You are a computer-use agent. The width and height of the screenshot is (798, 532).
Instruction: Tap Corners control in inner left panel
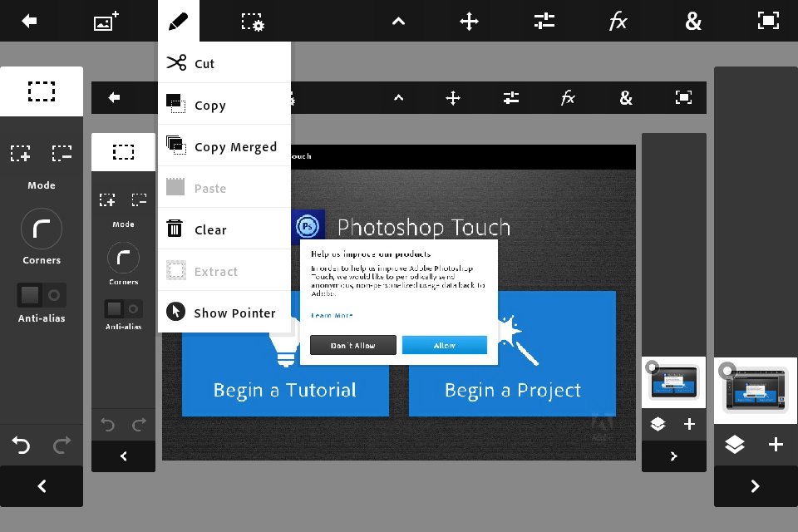click(123, 259)
